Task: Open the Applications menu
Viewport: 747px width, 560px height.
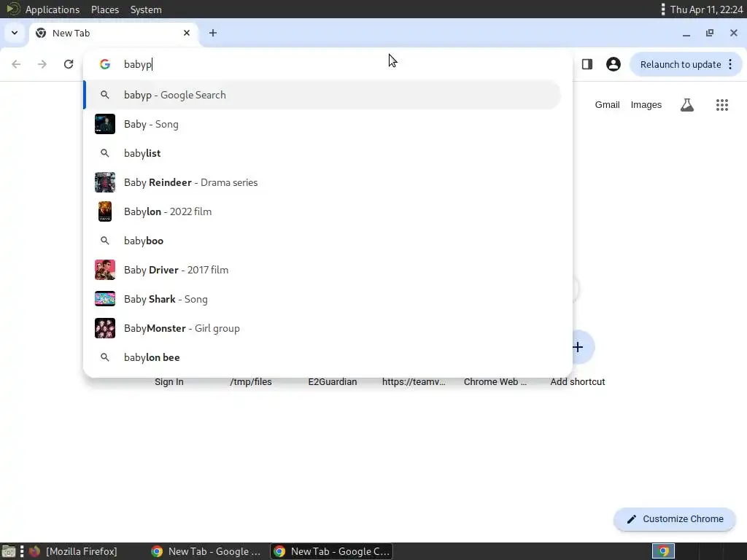Action: pyautogui.click(x=53, y=9)
